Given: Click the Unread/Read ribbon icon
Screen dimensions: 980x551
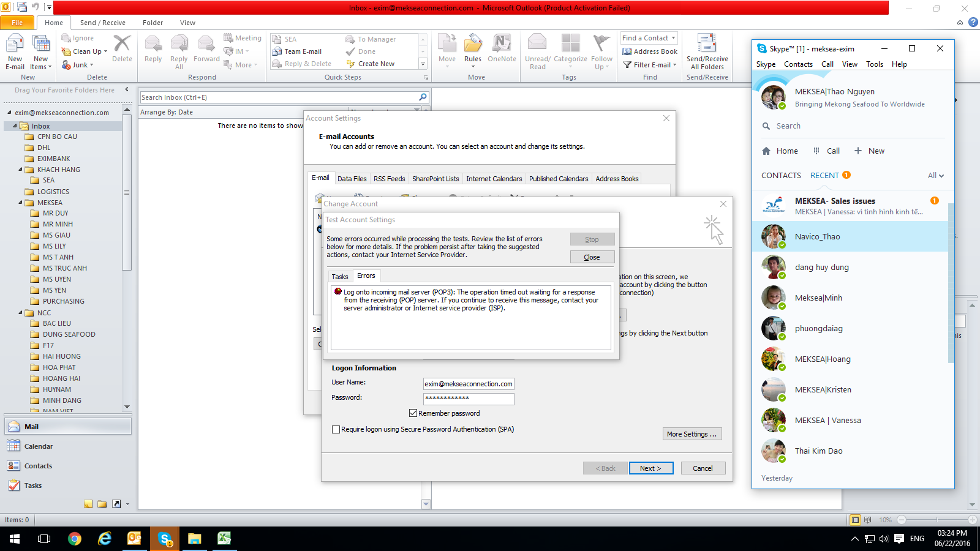Looking at the screenshot, I should [538, 52].
